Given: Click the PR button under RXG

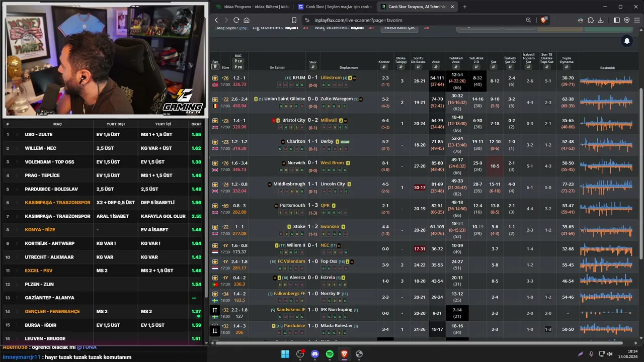Looking at the screenshot, I should (x=238, y=67).
